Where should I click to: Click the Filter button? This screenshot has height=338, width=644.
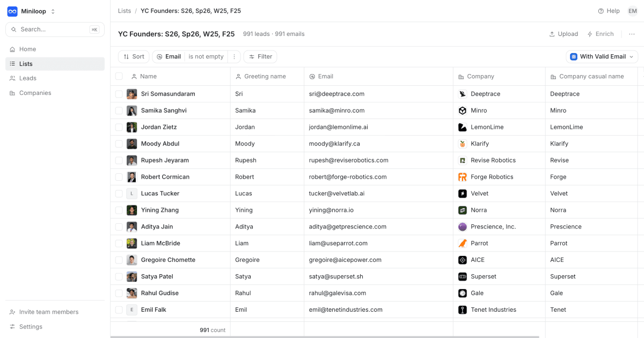coord(260,56)
